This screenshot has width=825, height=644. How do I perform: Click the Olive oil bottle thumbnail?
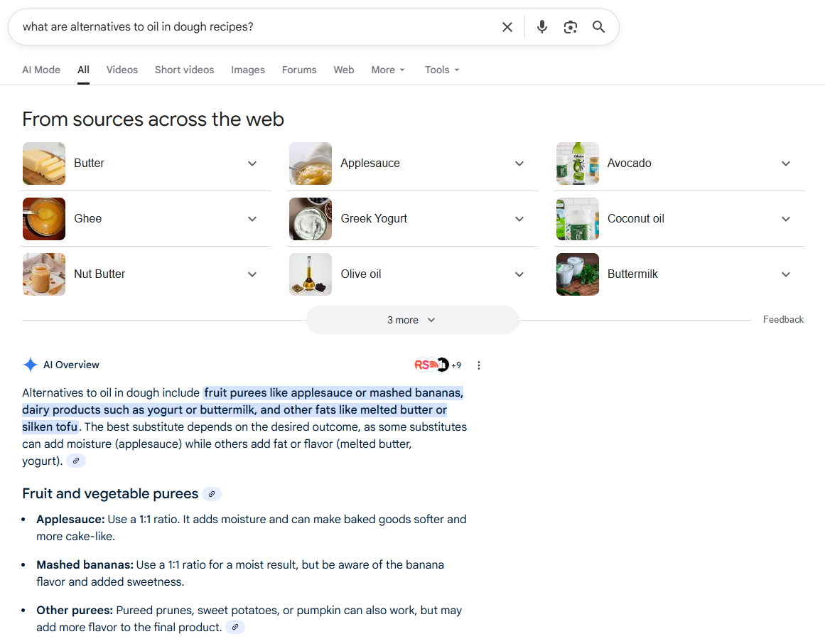click(311, 274)
